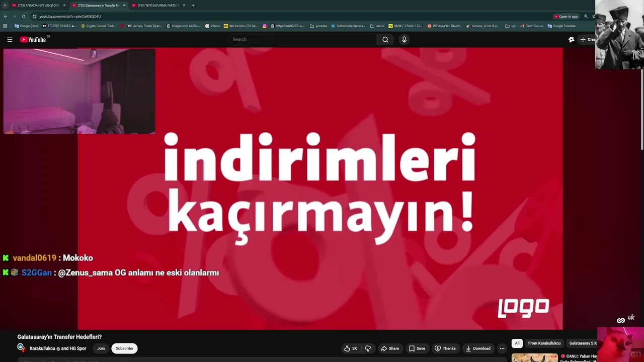
Task: Click the logo brand mark in the ad
Action: tap(523, 308)
